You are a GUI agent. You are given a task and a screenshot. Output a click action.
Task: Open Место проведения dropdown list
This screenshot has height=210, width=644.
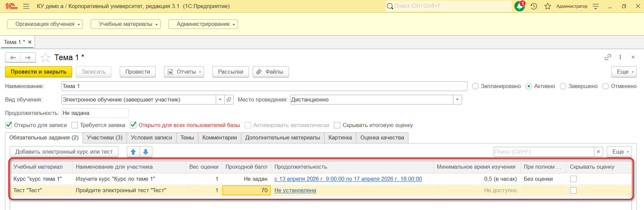(x=457, y=99)
